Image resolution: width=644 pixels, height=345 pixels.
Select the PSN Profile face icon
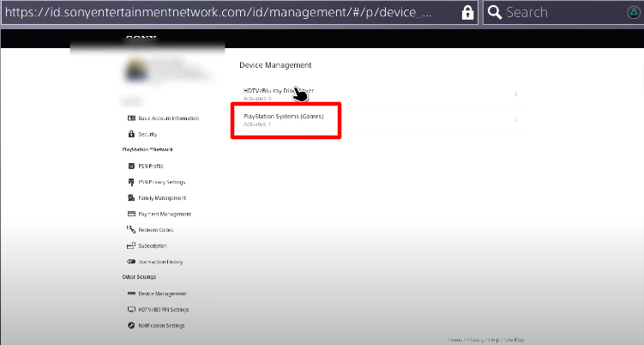[x=131, y=166]
